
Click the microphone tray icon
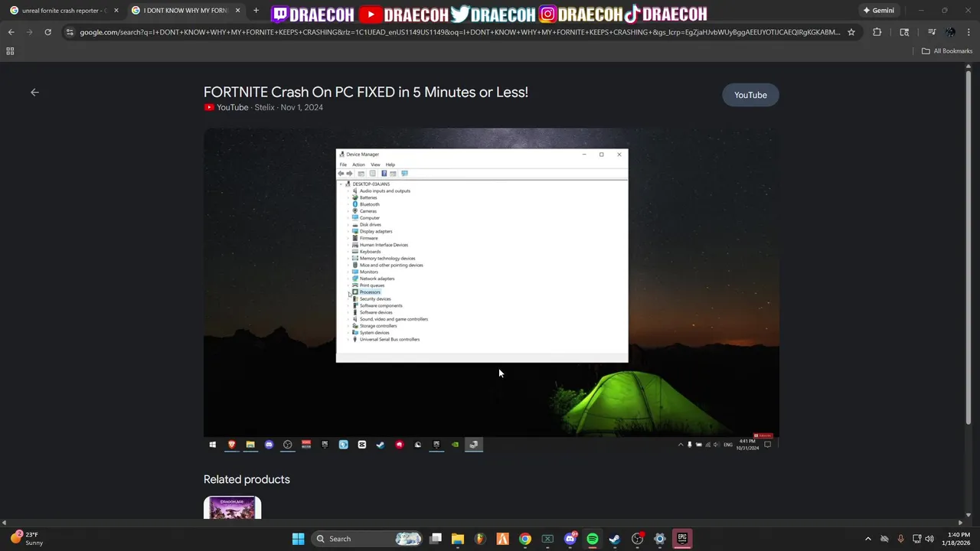(900, 539)
